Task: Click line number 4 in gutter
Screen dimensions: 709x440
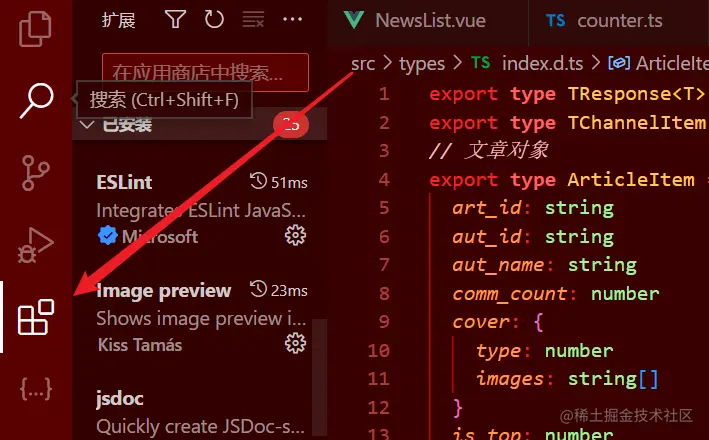Action: pyautogui.click(x=384, y=180)
